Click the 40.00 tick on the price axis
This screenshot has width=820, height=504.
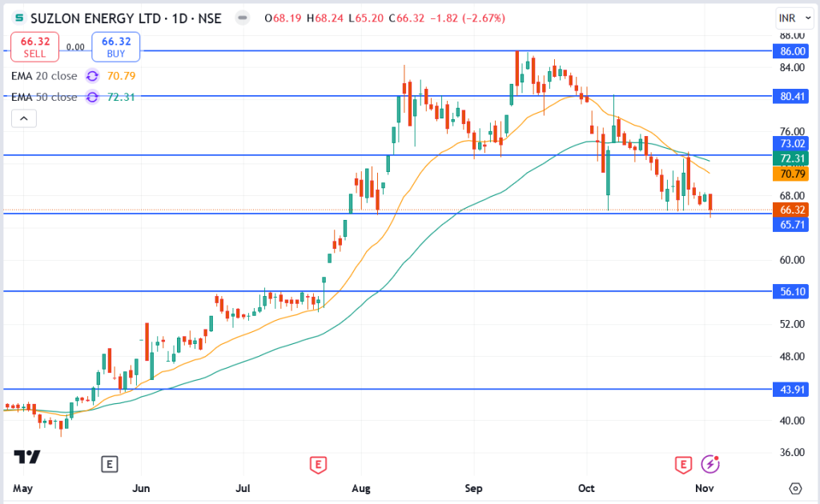[792, 421]
